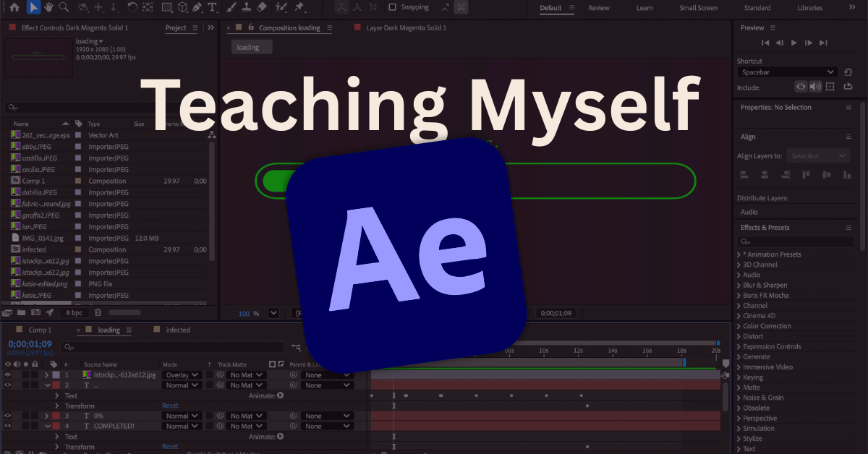Screen dimensions: 868x454
Task: Collapse layer 4 COMPLETED! chevron
Action: 47,427
